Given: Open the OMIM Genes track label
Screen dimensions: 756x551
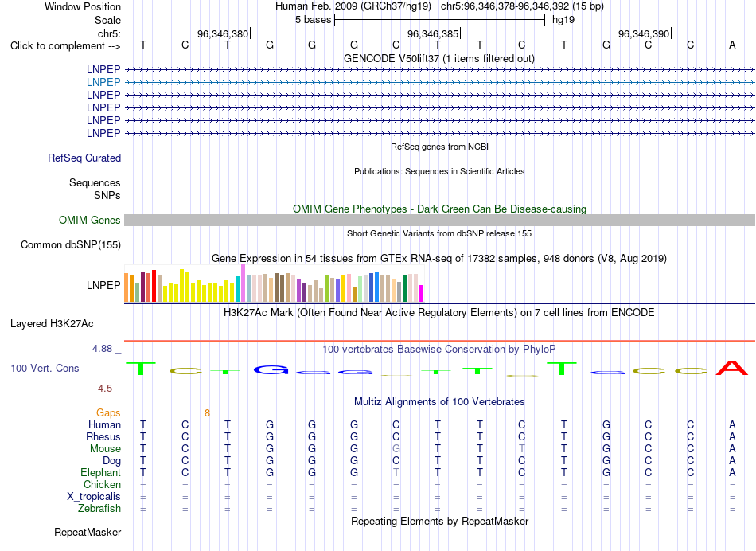Looking at the screenshot, I should point(90,220).
